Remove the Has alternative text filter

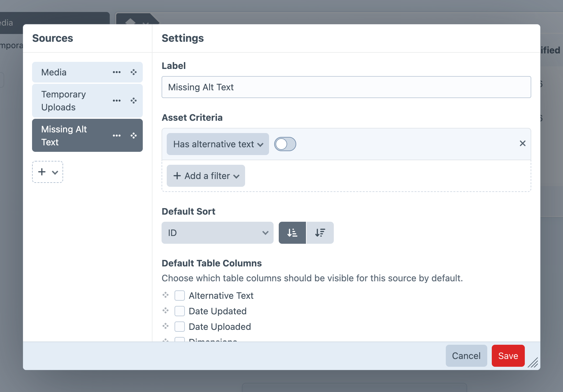tap(523, 143)
